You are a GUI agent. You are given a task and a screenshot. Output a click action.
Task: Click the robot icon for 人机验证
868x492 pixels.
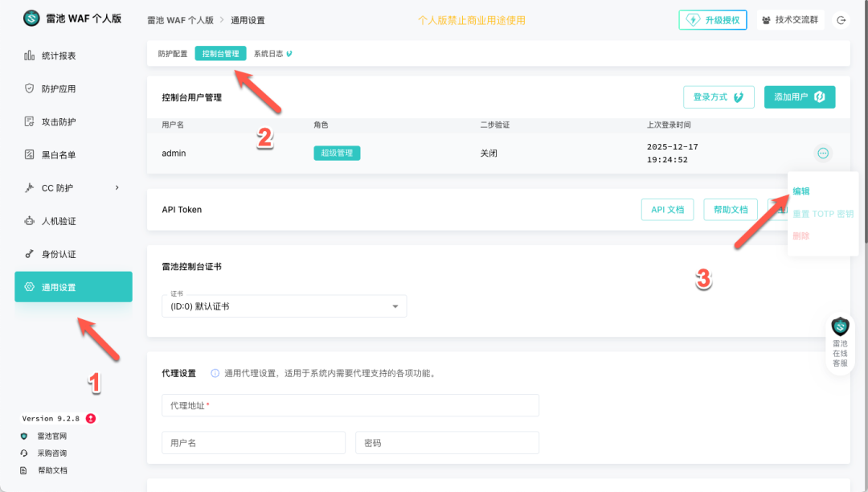(29, 220)
